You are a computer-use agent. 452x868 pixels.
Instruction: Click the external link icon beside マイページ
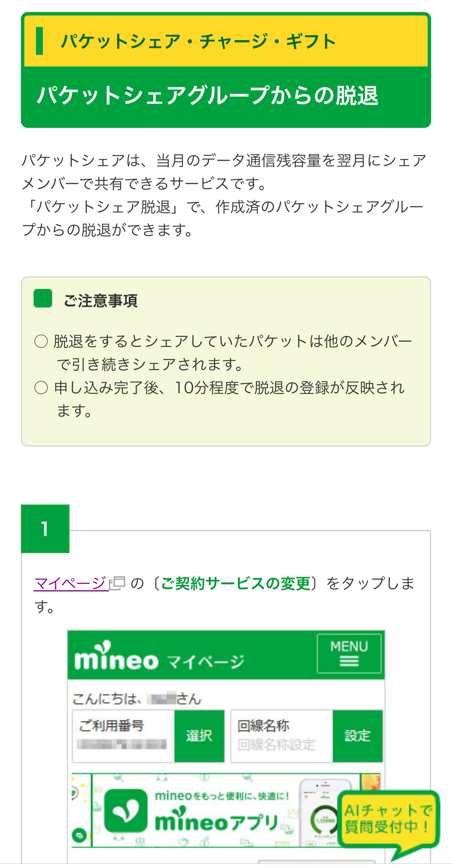pos(117,583)
